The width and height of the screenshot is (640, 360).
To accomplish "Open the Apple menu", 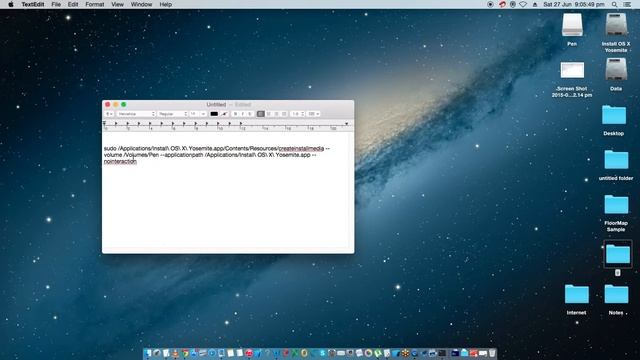I will pyautogui.click(x=11, y=4).
